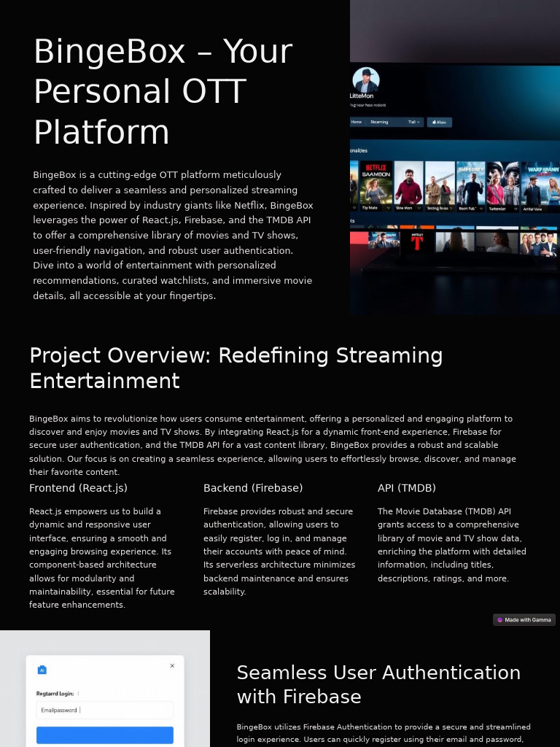560x747 pixels.
Task: Click the blue AI app icon in login dialog
Action: 42,670
